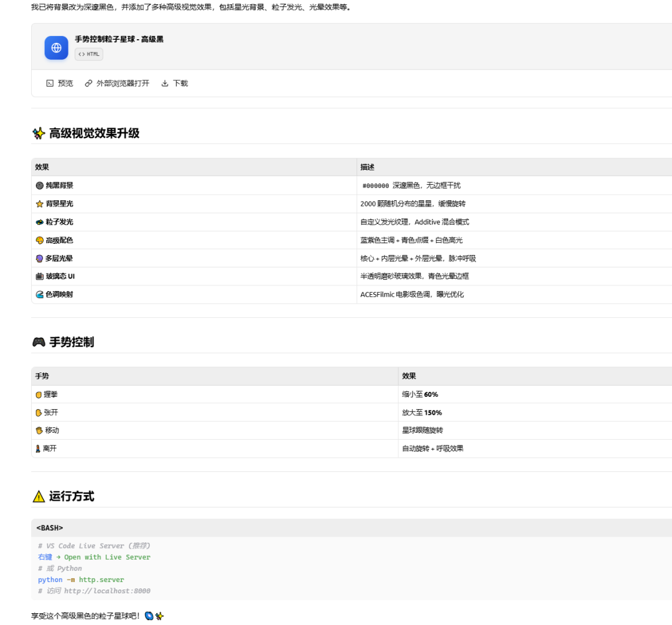Image resolution: width=672 pixels, height=625 pixels.
Task: Click the fist emoji beside 握拳
Action: click(39, 394)
